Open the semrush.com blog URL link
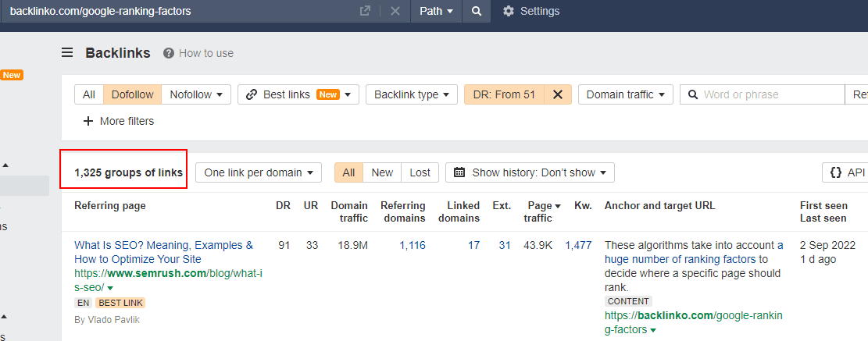Screen dimensions: 868x341 168,280
